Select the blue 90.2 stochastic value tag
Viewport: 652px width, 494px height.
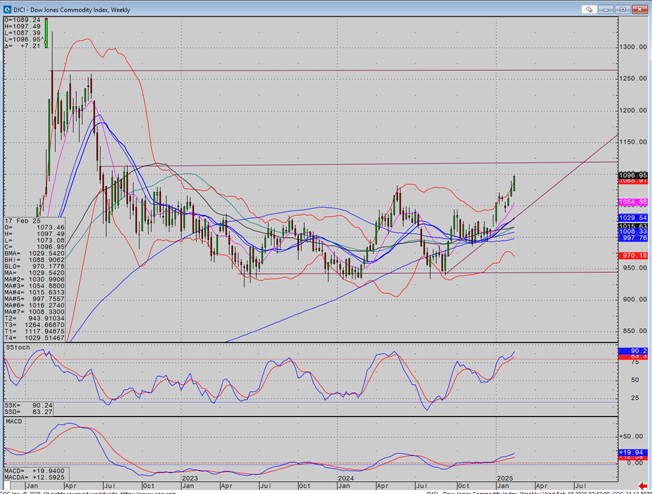click(635, 352)
